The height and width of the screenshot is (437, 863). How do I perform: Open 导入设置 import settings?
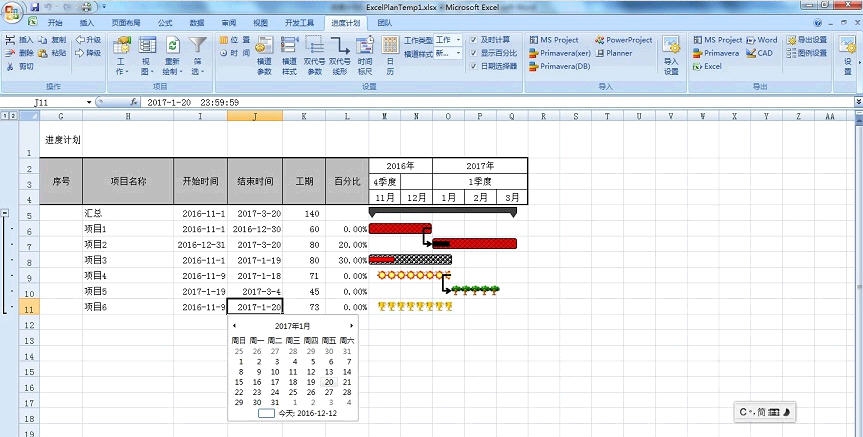tap(671, 56)
